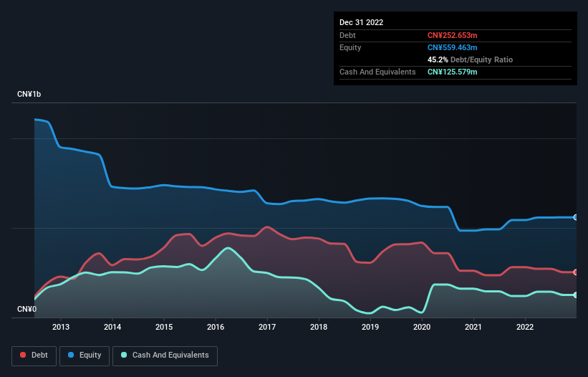
Task: Click the teal Cash And Equivalents legend dot
Action: pos(124,355)
